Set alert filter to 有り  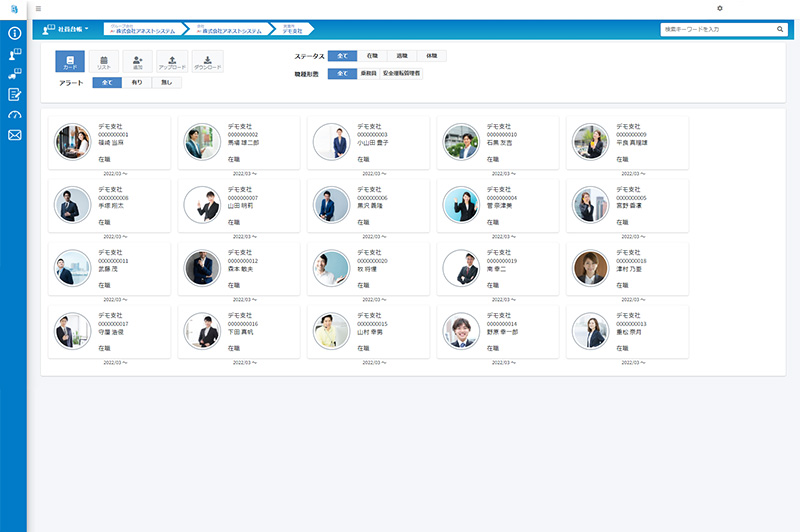point(137,82)
